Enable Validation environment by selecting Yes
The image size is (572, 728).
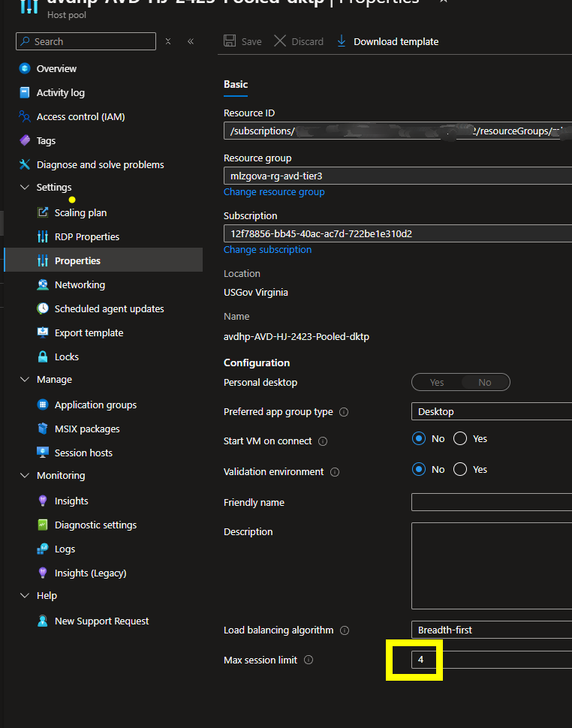[459, 469]
